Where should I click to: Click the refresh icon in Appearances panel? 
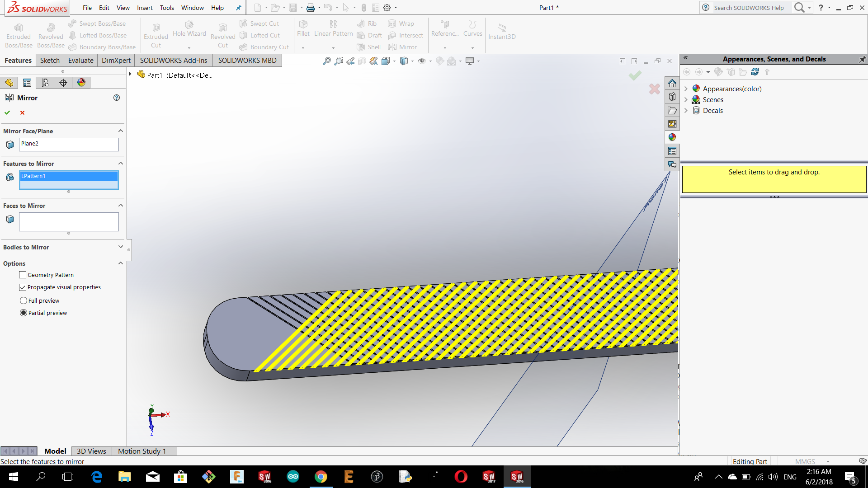tap(755, 72)
